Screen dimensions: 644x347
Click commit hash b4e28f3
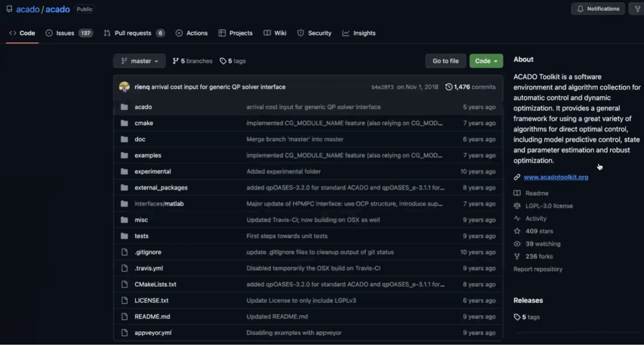pos(382,87)
